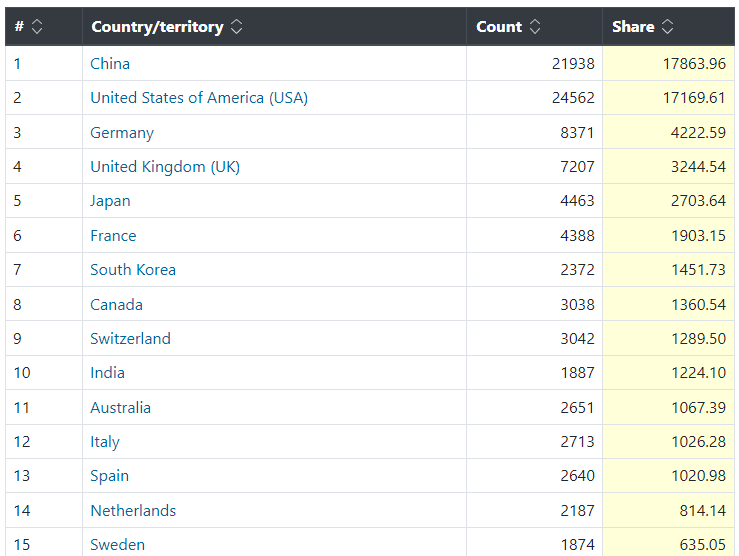Select Spain's count value 2640
Image resolution: width=739 pixels, height=556 pixels.
pos(577,476)
